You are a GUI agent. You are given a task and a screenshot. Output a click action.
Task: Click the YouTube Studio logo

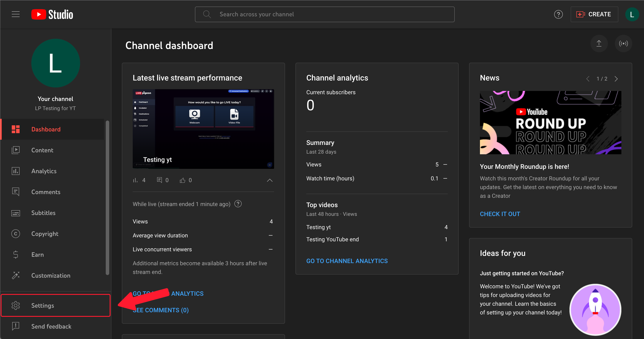pos(52,14)
